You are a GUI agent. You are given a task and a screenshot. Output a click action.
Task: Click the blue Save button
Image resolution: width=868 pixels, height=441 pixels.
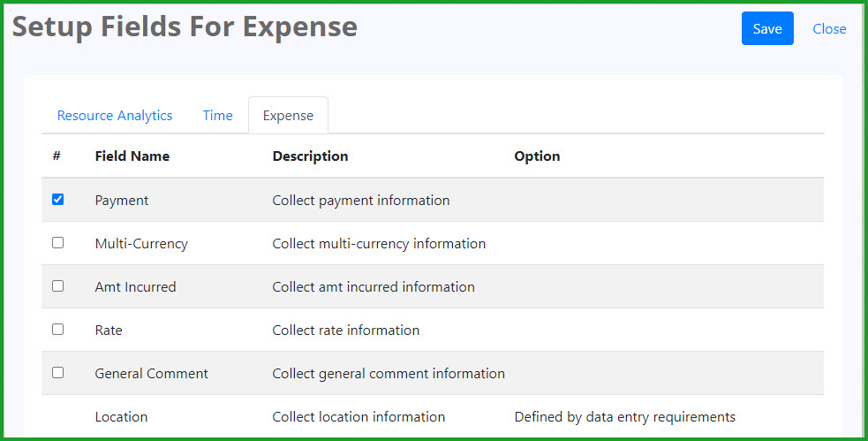(x=767, y=28)
